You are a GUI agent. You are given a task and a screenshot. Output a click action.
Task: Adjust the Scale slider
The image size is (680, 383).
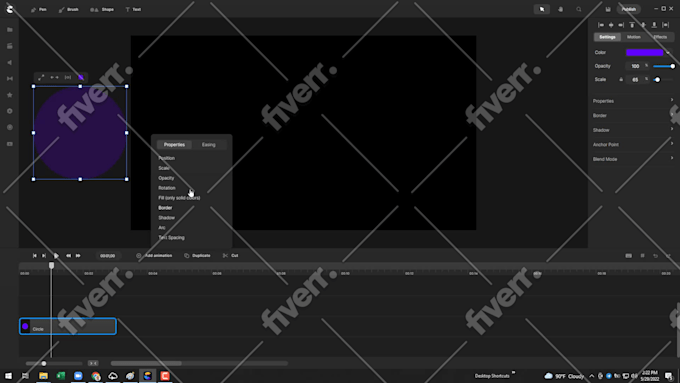tap(663, 80)
